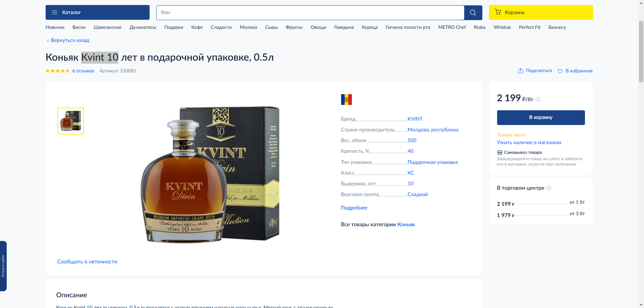Open the Perfect Fit category

[x=530, y=27]
